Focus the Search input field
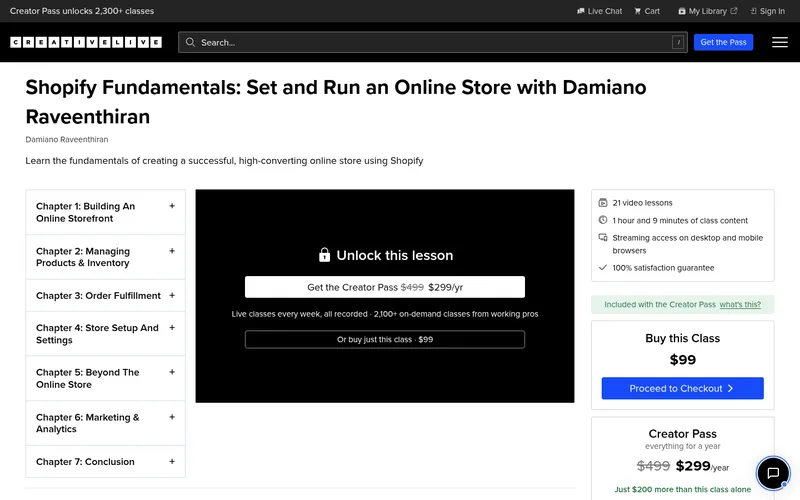The width and height of the screenshot is (800, 500). (433, 42)
